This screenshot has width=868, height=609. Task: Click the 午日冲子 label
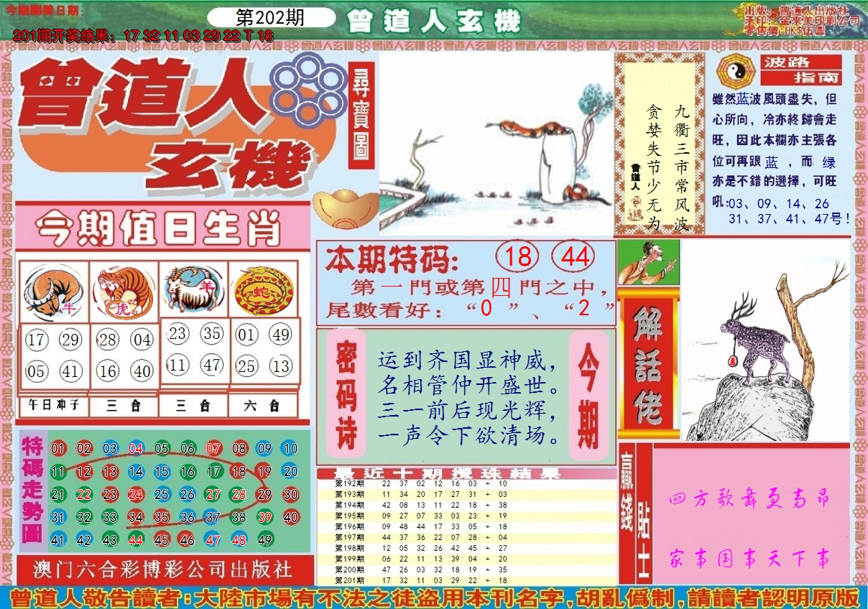(x=54, y=405)
